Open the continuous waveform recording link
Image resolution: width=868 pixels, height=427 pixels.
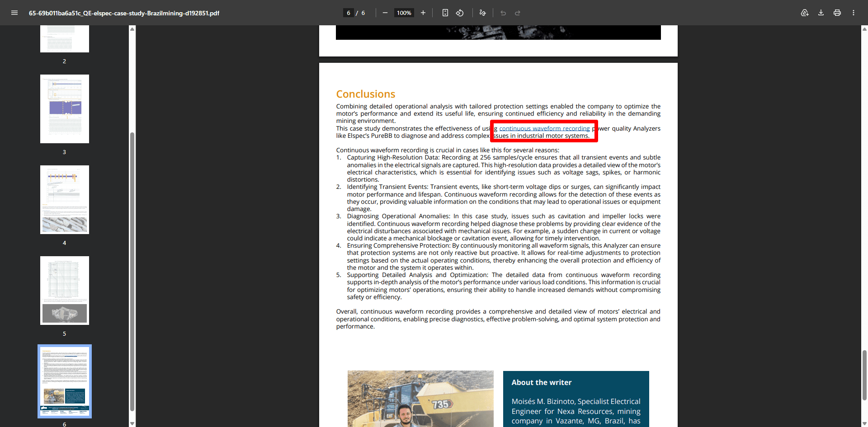point(544,128)
